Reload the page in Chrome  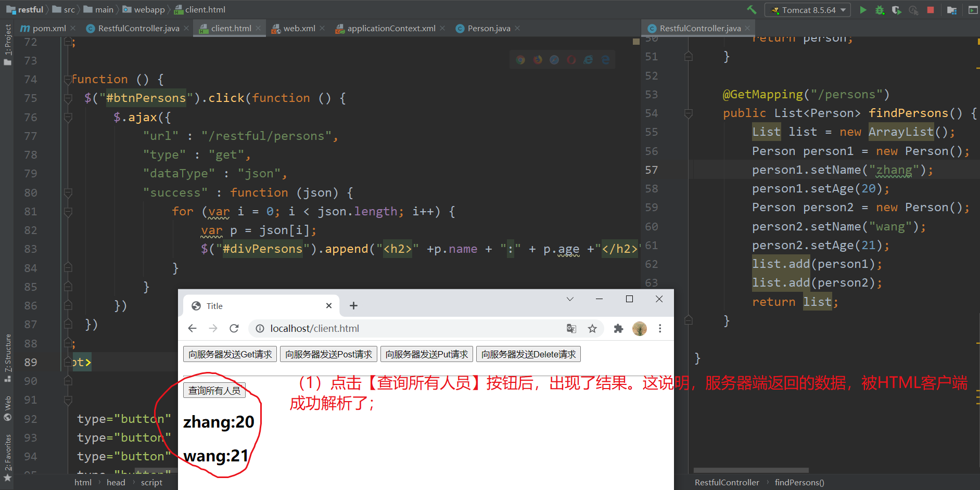[x=234, y=328]
